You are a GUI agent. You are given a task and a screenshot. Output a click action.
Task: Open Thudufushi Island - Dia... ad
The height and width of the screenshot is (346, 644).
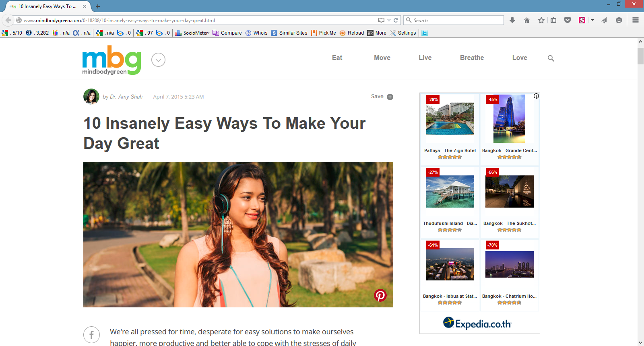point(450,202)
